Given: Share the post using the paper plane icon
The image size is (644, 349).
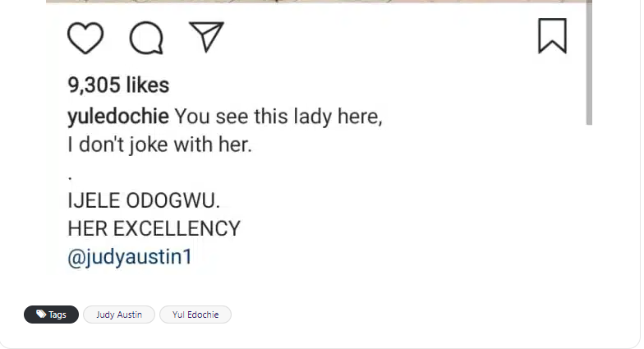Looking at the screenshot, I should (206, 36).
